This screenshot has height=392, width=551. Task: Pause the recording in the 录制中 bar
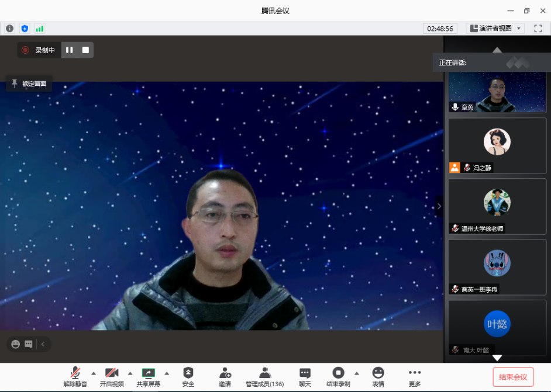pos(69,50)
